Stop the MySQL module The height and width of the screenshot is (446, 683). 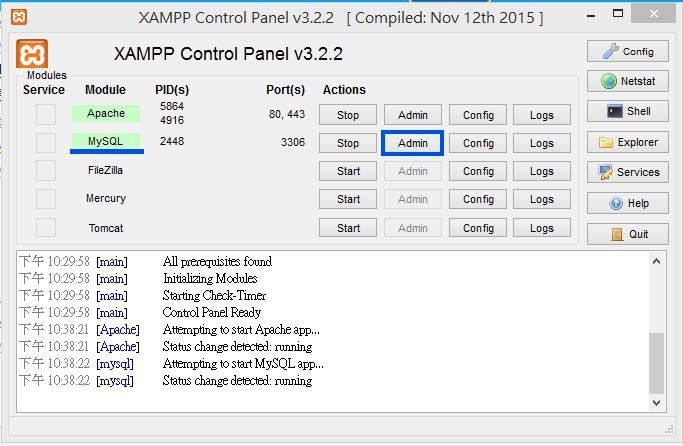(348, 143)
